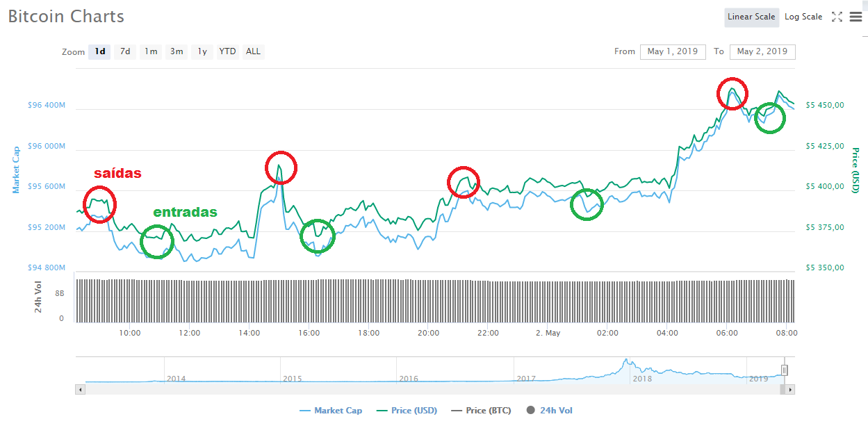Image resolution: width=868 pixels, height=428 pixels.
Task: Click the 16:00 time axis label
Action: tap(309, 333)
